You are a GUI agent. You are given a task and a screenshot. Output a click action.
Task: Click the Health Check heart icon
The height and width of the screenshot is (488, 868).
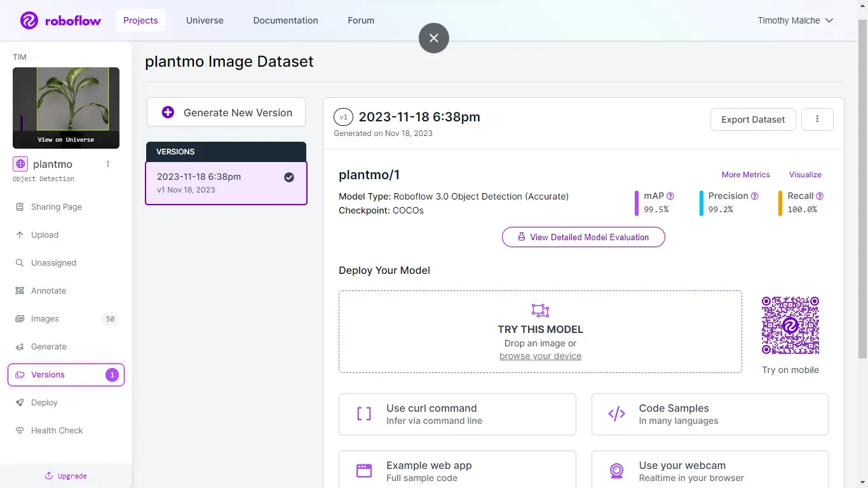(19, 431)
